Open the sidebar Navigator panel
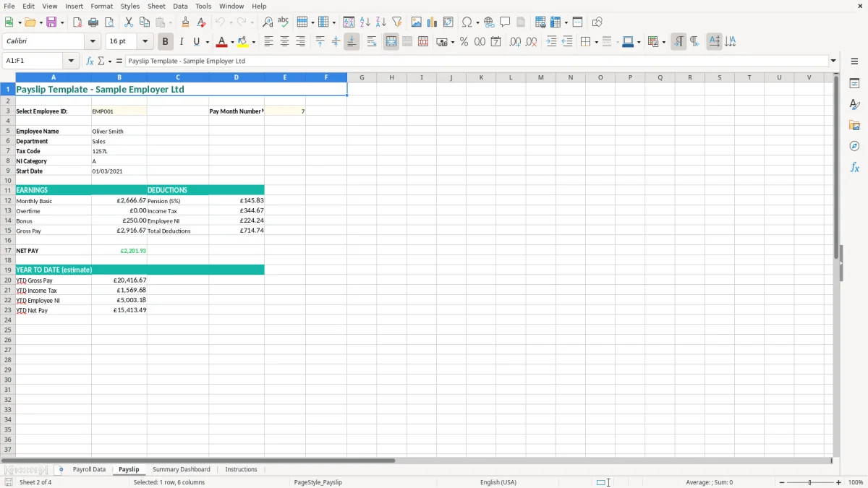 tap(854, 146)
